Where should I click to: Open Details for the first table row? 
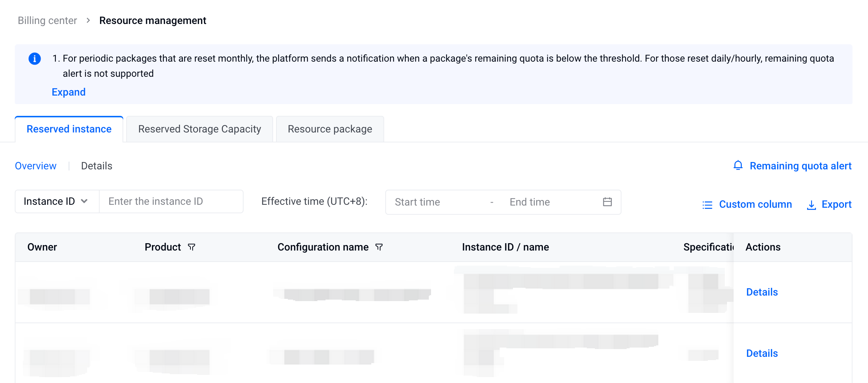(762, 292)
